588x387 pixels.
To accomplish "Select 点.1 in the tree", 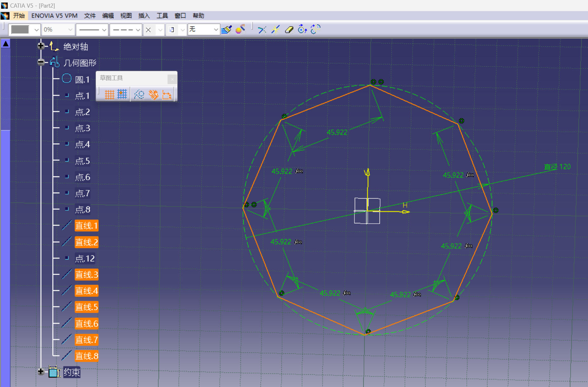I will [x=83, y=95].
